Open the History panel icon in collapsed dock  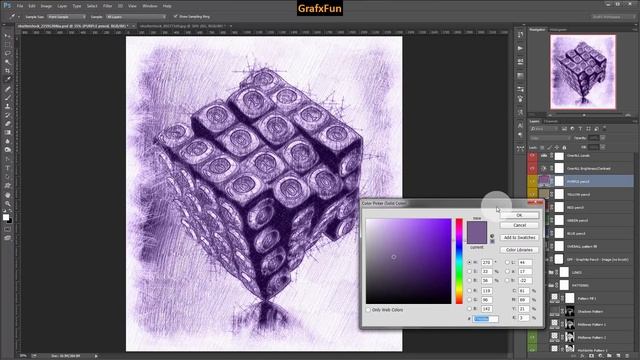click(520, 35)
